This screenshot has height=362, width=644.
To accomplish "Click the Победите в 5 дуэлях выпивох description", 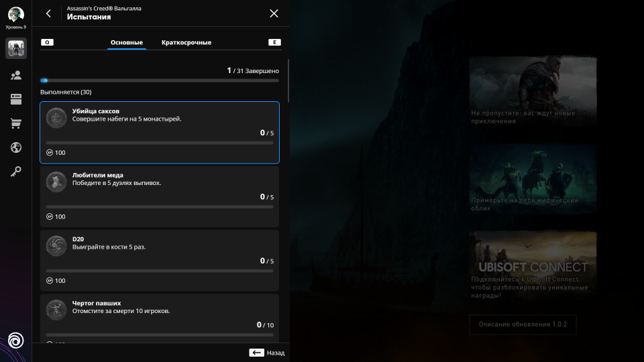I will 117,183.
